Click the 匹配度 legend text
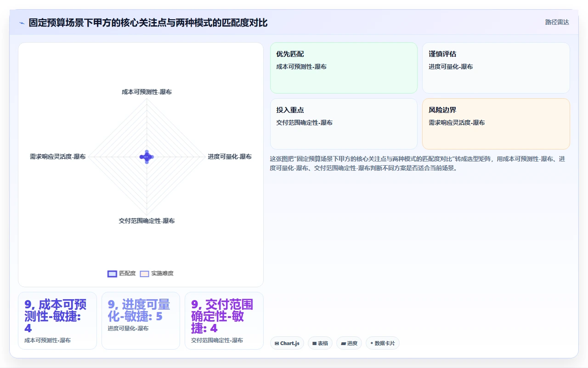The width and height of the screenshot is (588, 368). 128,273
